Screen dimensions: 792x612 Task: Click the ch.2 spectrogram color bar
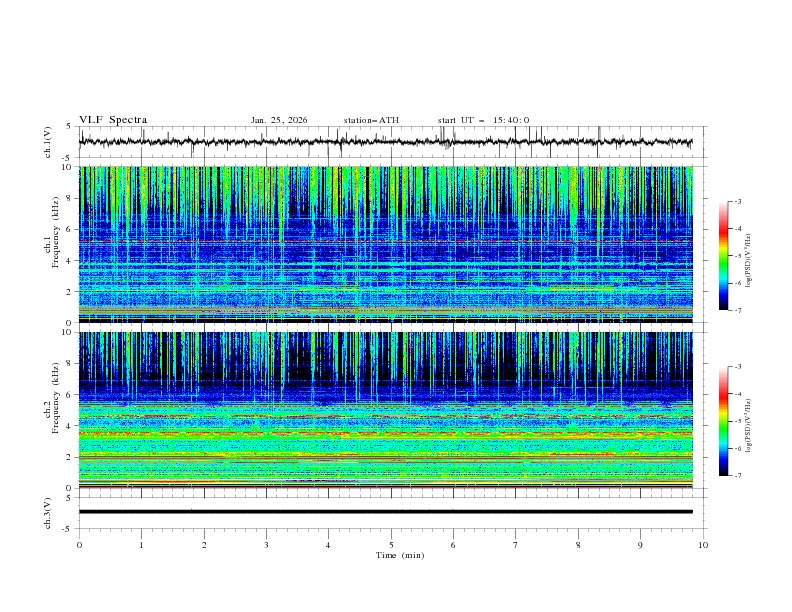723,421
